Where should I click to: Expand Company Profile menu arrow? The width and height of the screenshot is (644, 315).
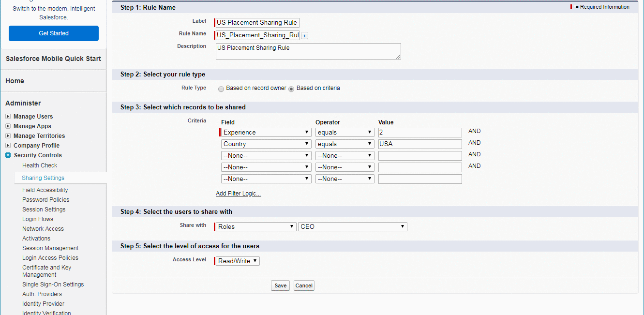[8, 146]
